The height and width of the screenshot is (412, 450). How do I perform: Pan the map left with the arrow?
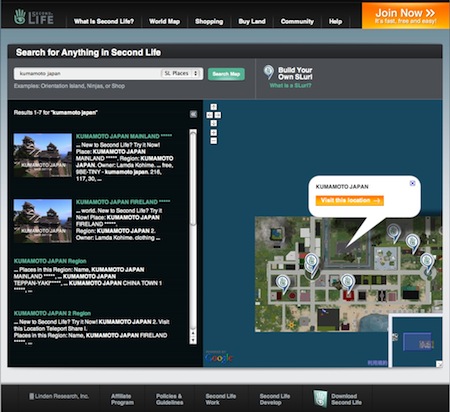[210, 115]
